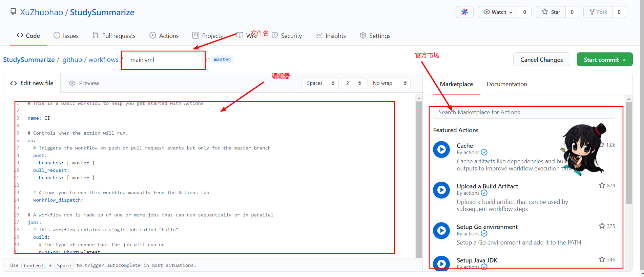
Task: Open the Spaces indent mode dropdown
Action: [x=320, y=83]
